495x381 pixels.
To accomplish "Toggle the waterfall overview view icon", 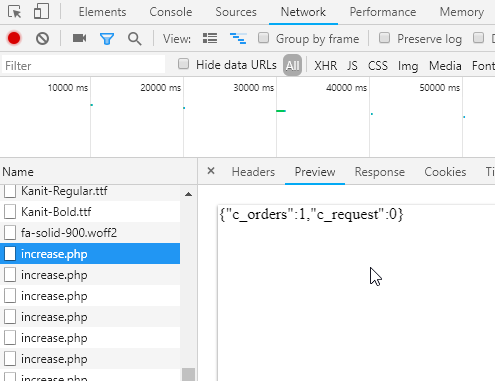I will click(238, 38).
